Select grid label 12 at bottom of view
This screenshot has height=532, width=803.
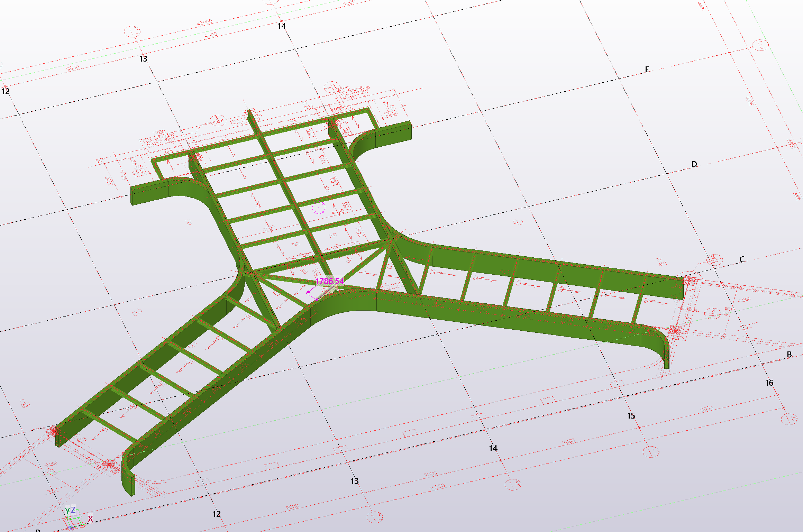(217, 514)
